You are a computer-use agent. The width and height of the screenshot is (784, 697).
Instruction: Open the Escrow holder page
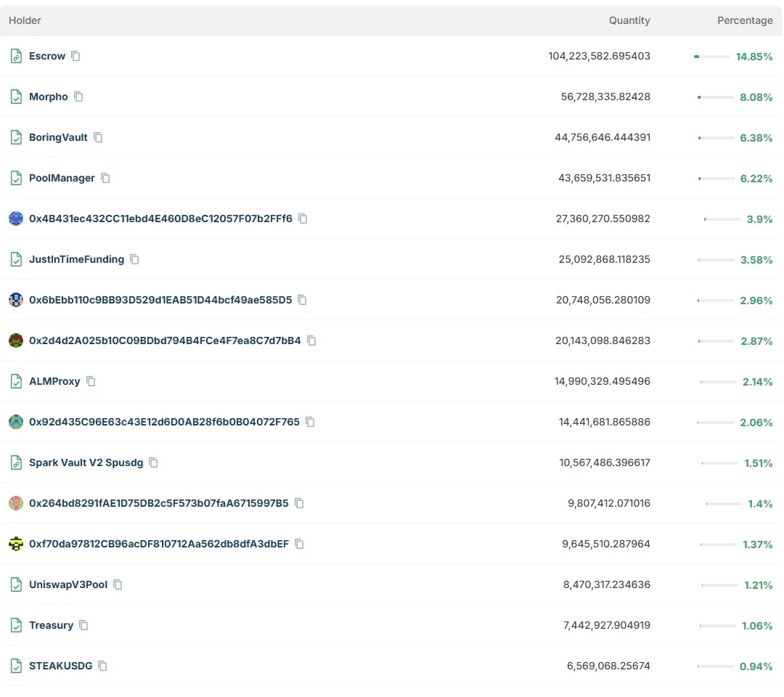coord(47,56)
